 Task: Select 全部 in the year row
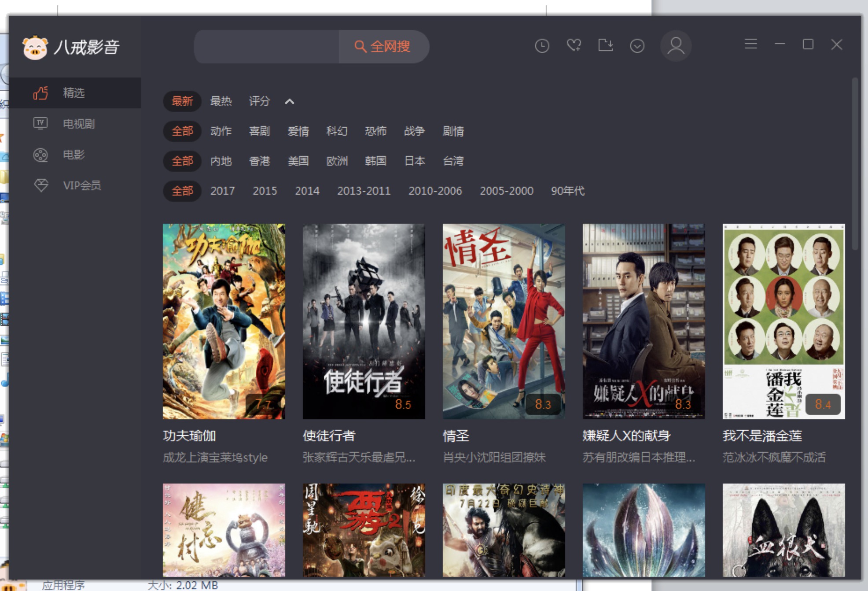[182, 191]
